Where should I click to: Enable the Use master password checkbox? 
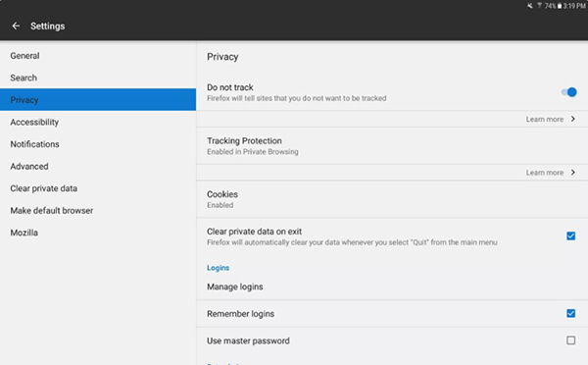570,340
